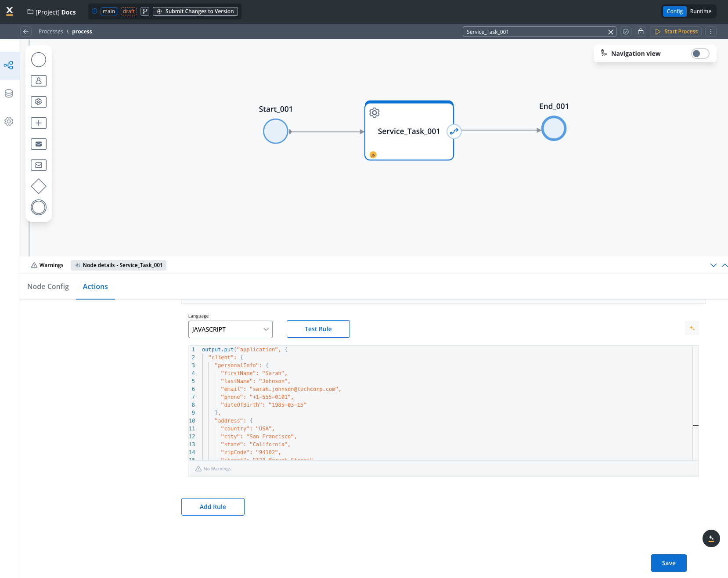Expand bottom panel with up chevron
The width and height of the screenshot is (728, 578).
[724, 265]
